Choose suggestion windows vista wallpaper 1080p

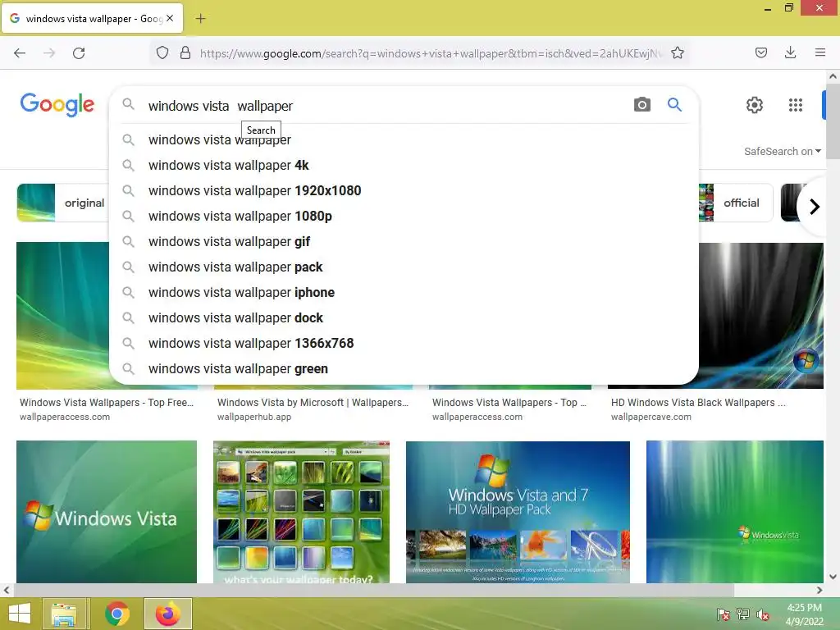(404, 216)
